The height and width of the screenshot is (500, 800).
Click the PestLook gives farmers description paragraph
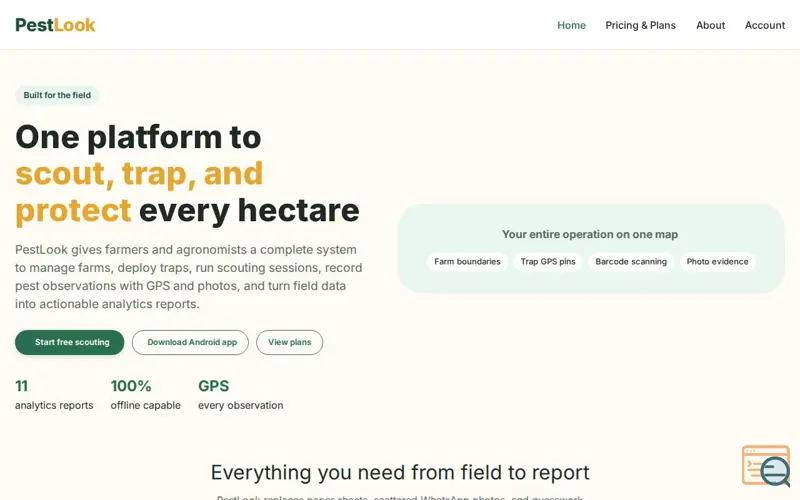coord(189,277)
